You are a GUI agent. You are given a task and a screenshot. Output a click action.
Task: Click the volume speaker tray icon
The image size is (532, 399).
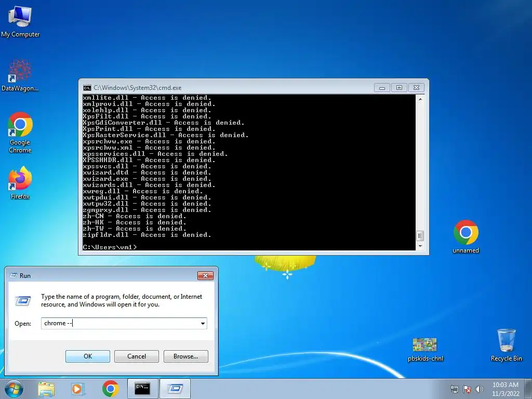[480, 389]
